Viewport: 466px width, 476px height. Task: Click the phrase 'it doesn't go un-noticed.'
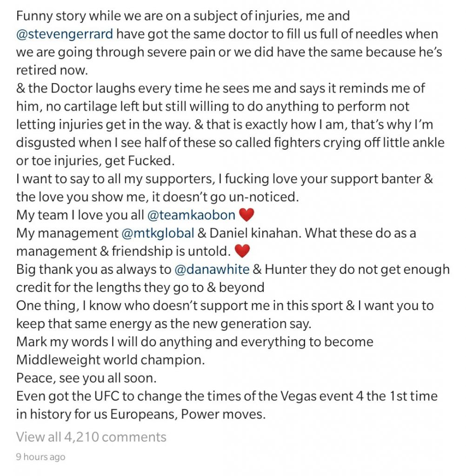225,197
